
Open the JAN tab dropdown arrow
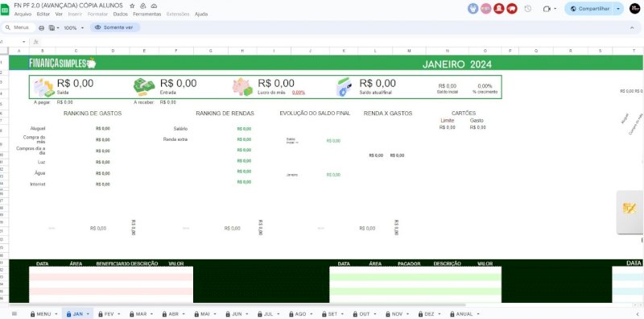88,314
